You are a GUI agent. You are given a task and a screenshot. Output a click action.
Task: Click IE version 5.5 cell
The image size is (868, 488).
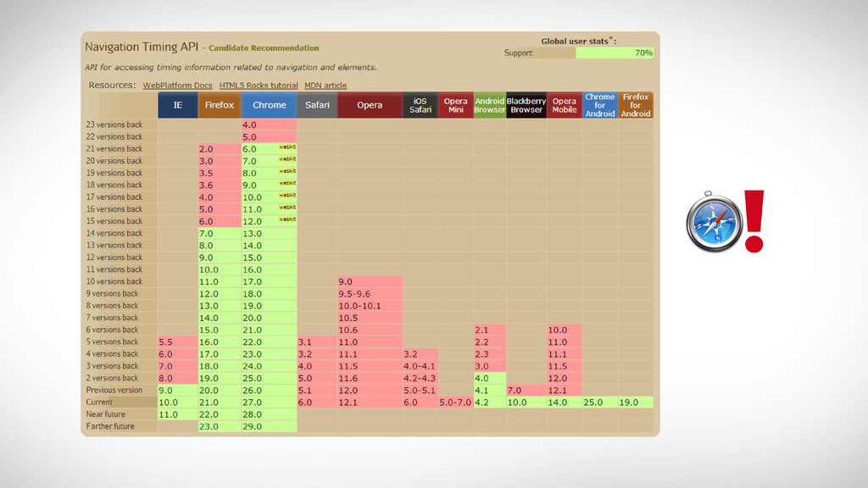[178, 342]
